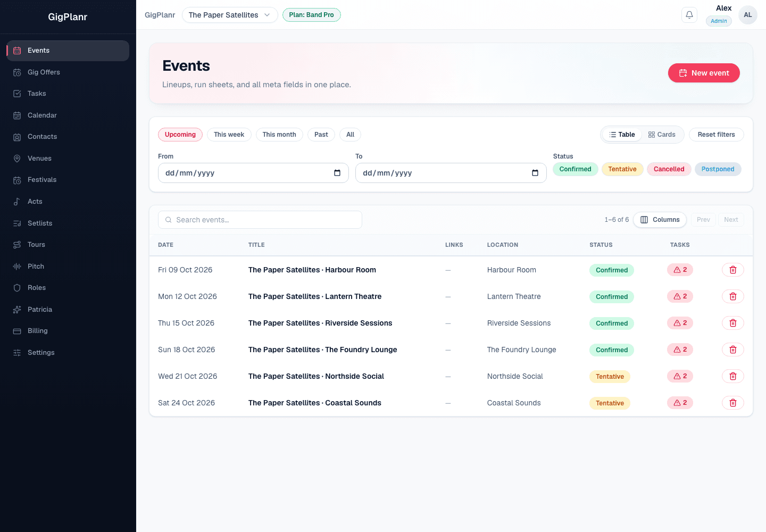Select the Upcoming filter tab
The height and width of the screenshot is (532, 766).
coord(180,135)
